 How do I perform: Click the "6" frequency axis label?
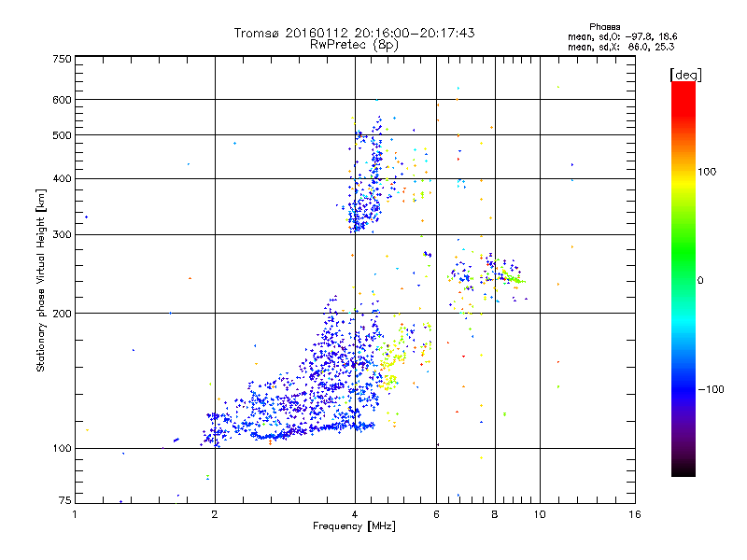click(436, 514)
